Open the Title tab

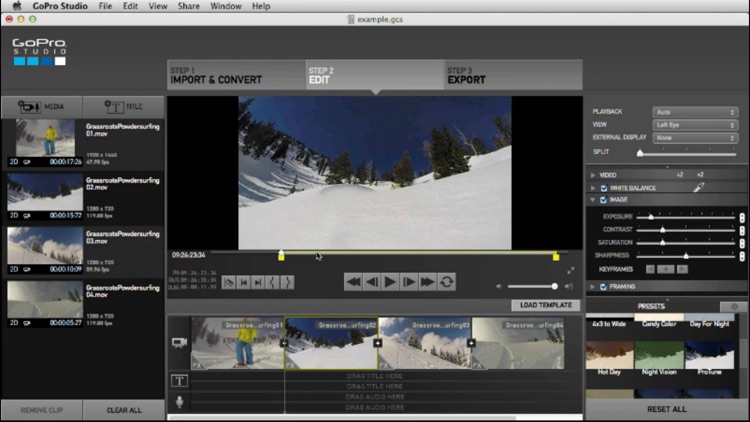123,107
